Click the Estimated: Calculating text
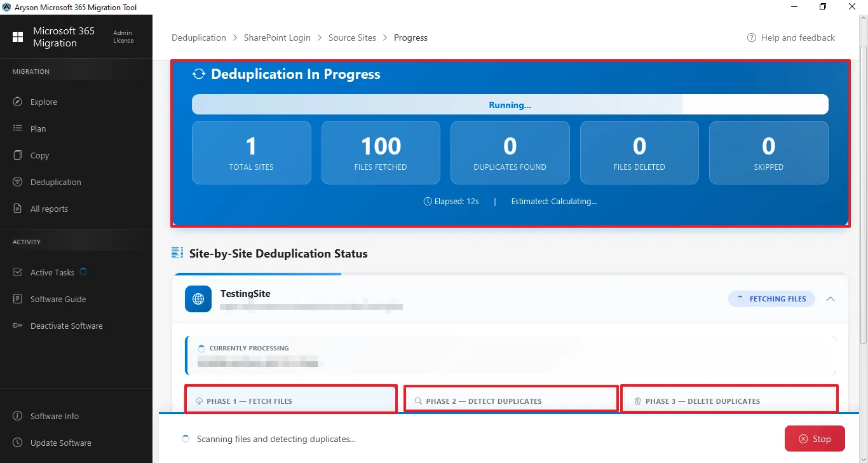This screenshot has width=868, height=463. pyautogui.click(x=554, y=202)
